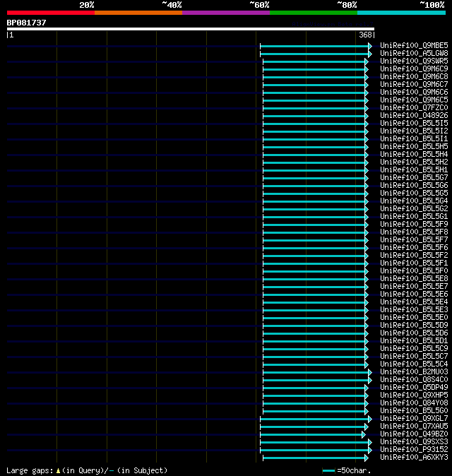The height and width of the screenshot is (476, 452).
Task: Select the UniRef100_B5L5D6 label
Action: (414, 333)
